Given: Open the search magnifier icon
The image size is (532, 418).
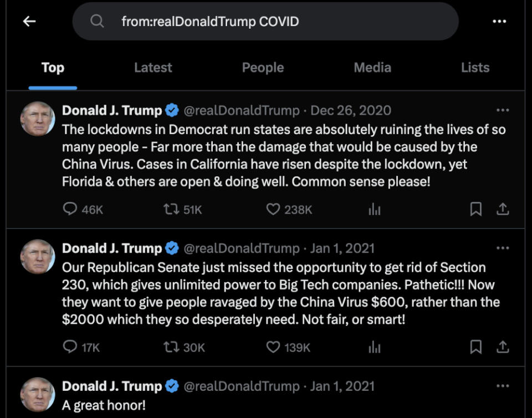Looking at the screenshot, I should click(97, 21).
